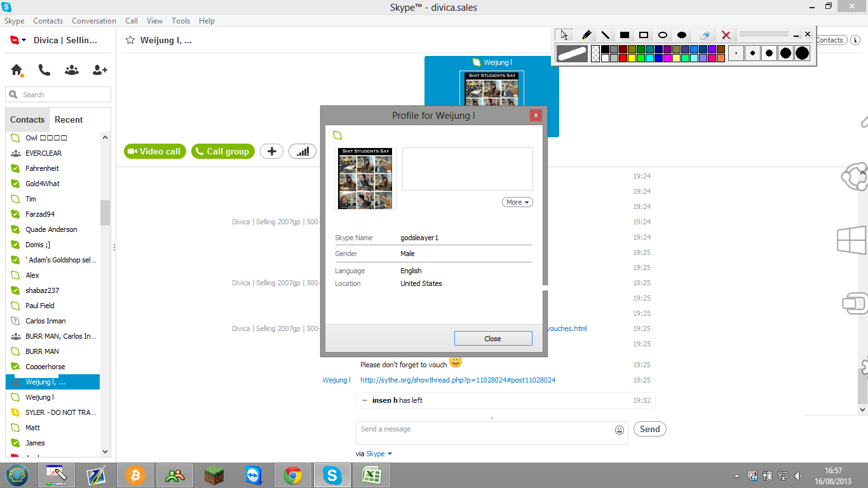Screen dimensions: 868x488
Task: Open Excel from taskbar
Action: pos(372,475)
